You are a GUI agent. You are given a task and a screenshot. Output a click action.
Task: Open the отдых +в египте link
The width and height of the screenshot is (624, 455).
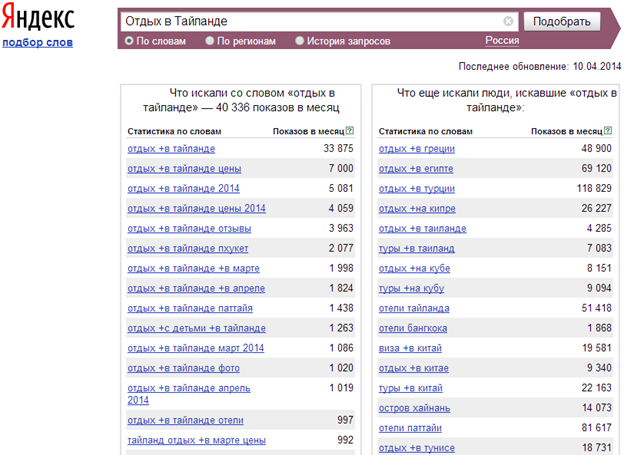(x=416, y=169)
